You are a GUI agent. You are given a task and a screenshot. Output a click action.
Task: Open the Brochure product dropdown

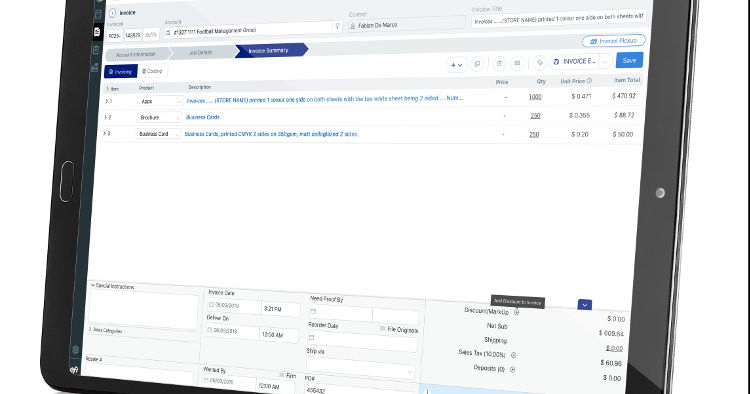click(158, 118)
